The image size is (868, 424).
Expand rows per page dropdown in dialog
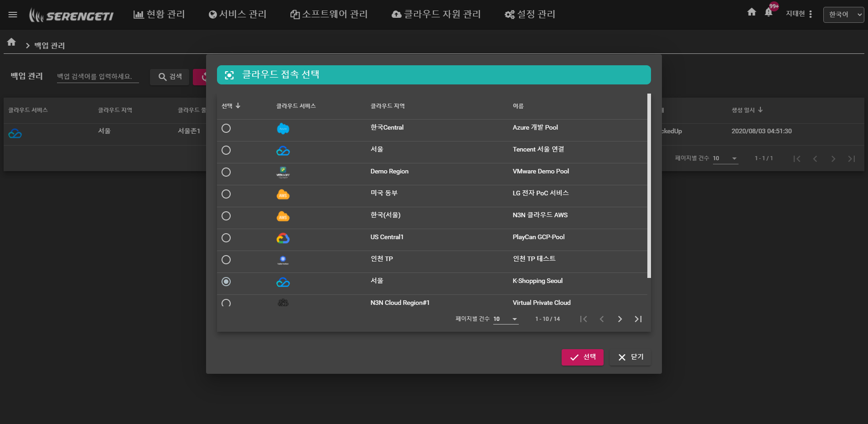click(514, 319)
